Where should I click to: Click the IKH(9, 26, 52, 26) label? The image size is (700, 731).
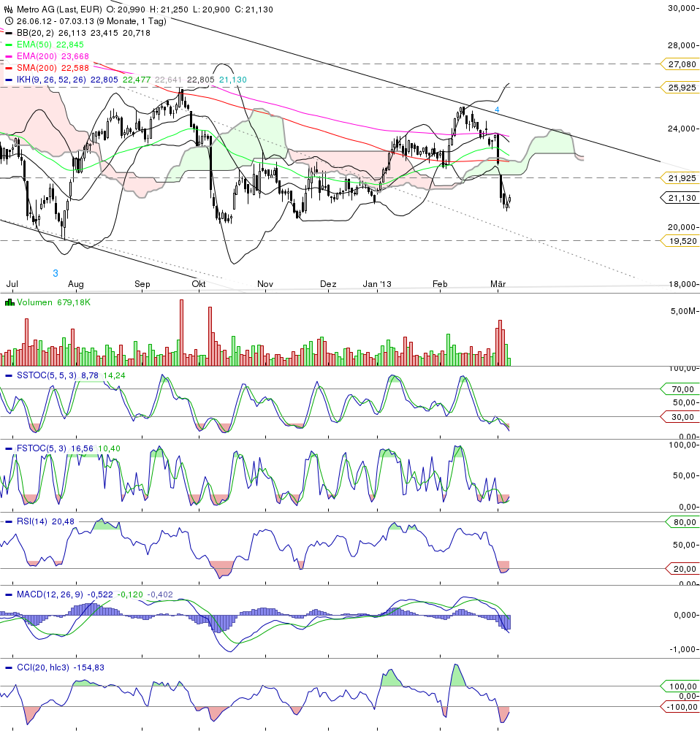pos(51,80)
